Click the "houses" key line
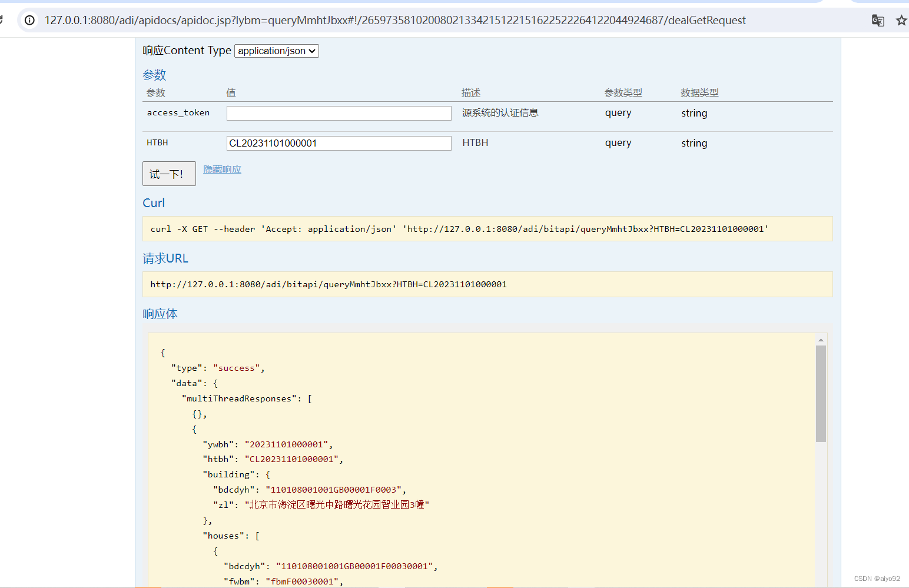The image size is (909, 588). 231,536
